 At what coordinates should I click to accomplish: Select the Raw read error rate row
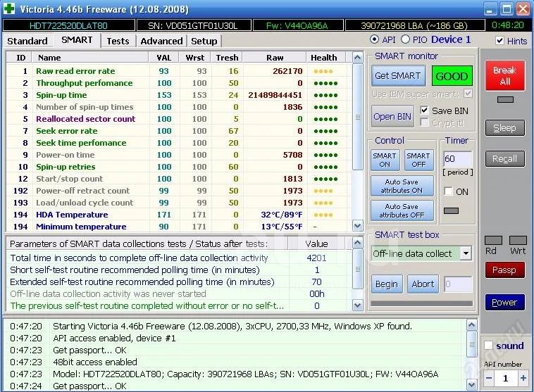179,71
